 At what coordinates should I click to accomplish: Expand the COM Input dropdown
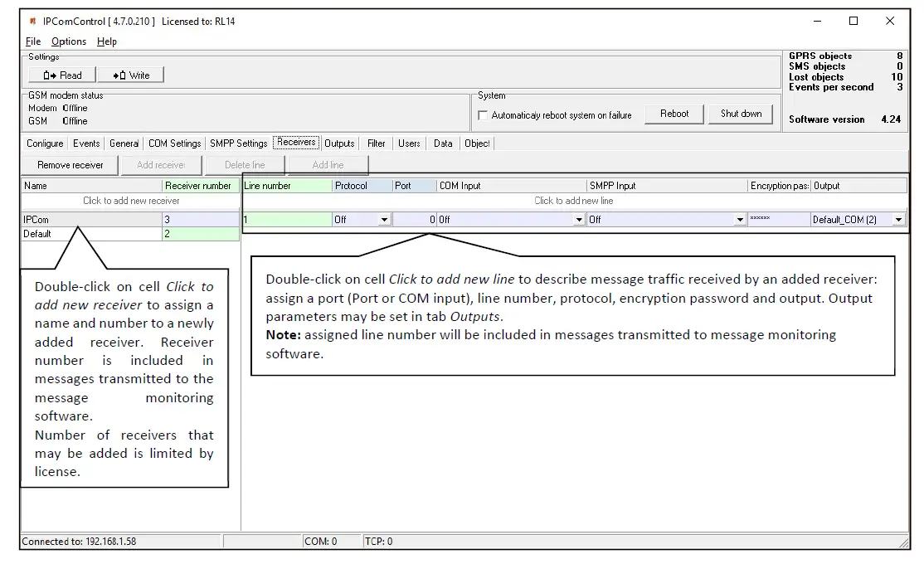click(x=579, y=221)
